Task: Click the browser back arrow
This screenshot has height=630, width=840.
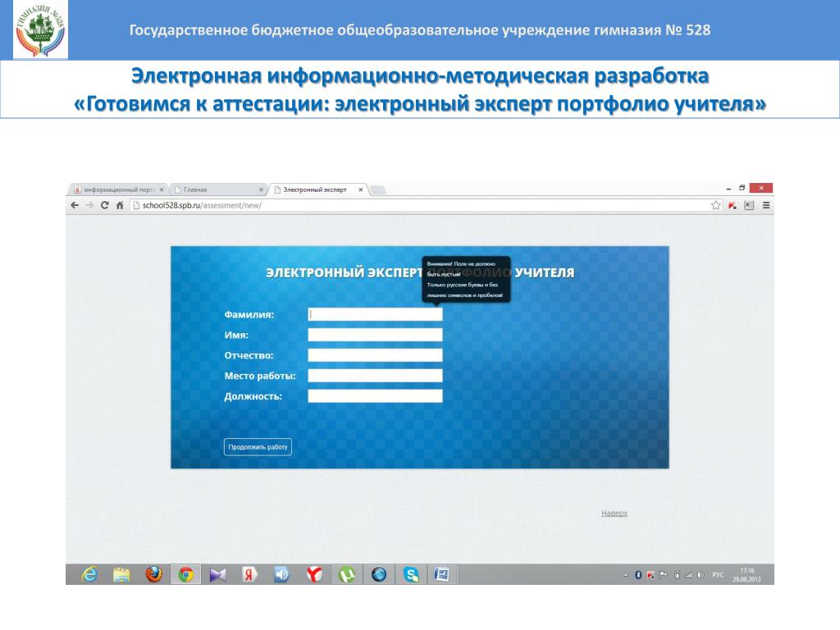Action: point(75,205)
